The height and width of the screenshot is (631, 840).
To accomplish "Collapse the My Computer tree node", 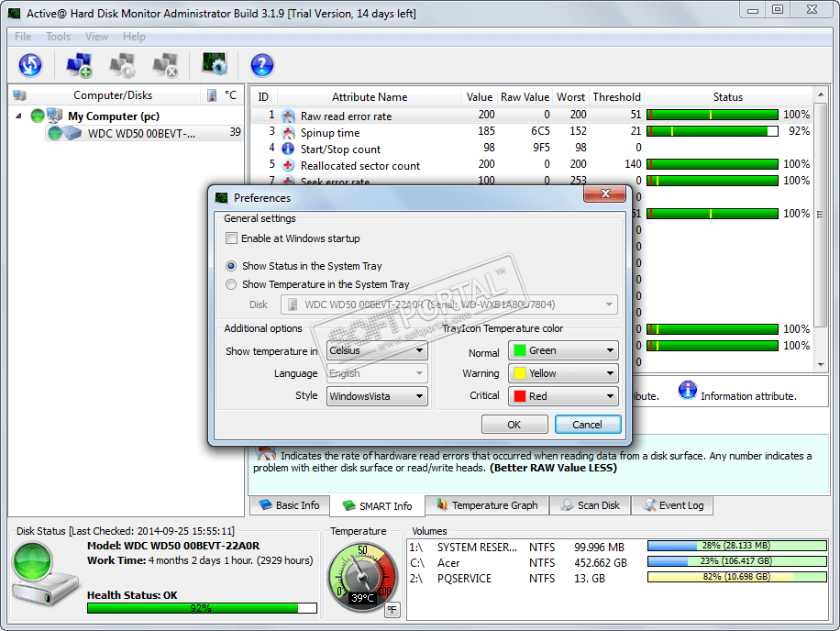I will pyautogui.click(x=18, y=116).
